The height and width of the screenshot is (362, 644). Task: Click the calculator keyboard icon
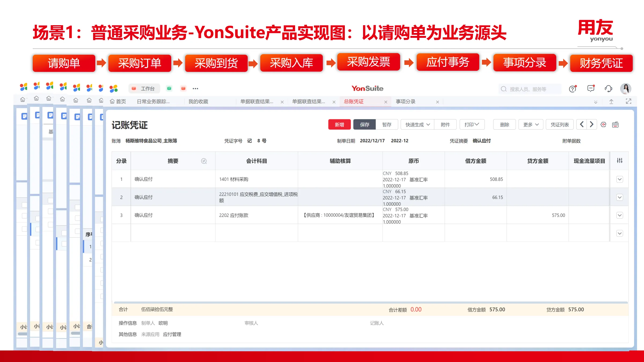tap(615, 124)
